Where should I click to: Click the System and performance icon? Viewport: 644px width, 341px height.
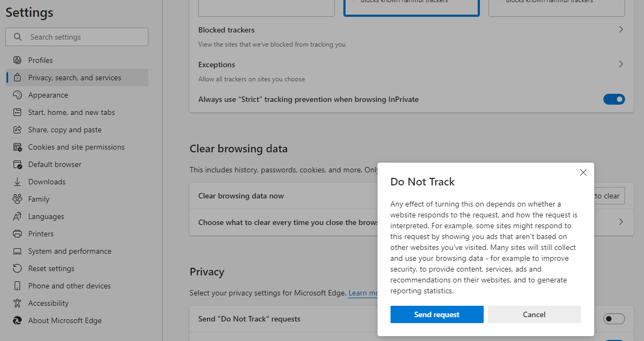pyautogui.click(x=17, y=252)
